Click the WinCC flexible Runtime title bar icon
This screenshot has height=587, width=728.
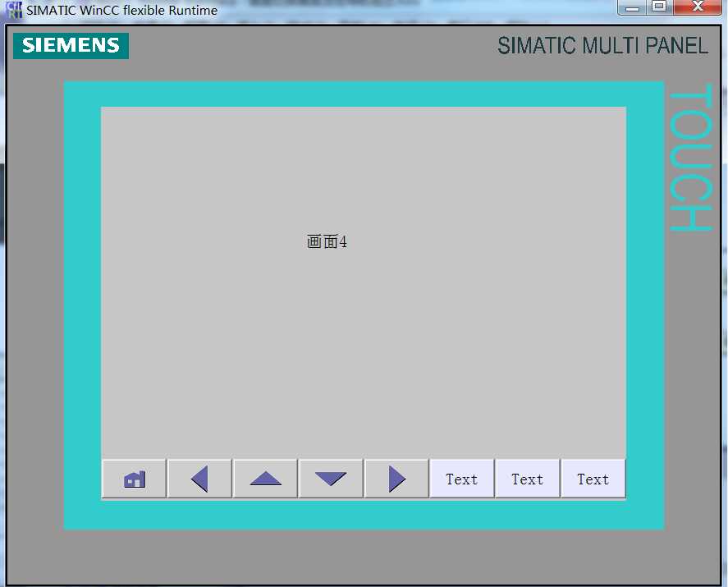[x=13, y=10]
